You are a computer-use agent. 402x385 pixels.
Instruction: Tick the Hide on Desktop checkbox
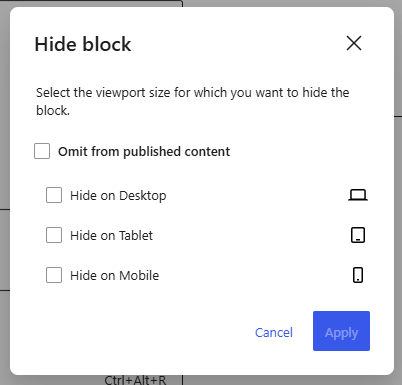(x=54, y=195)
